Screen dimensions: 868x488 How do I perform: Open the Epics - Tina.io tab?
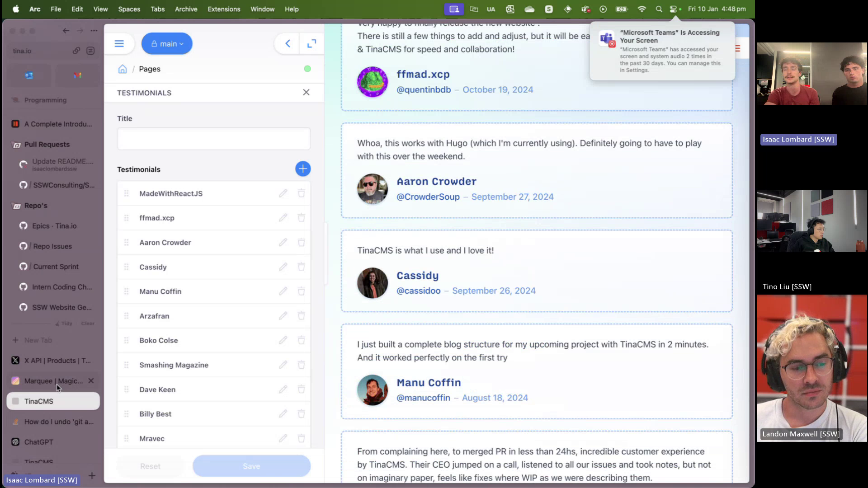coord(53,226)
